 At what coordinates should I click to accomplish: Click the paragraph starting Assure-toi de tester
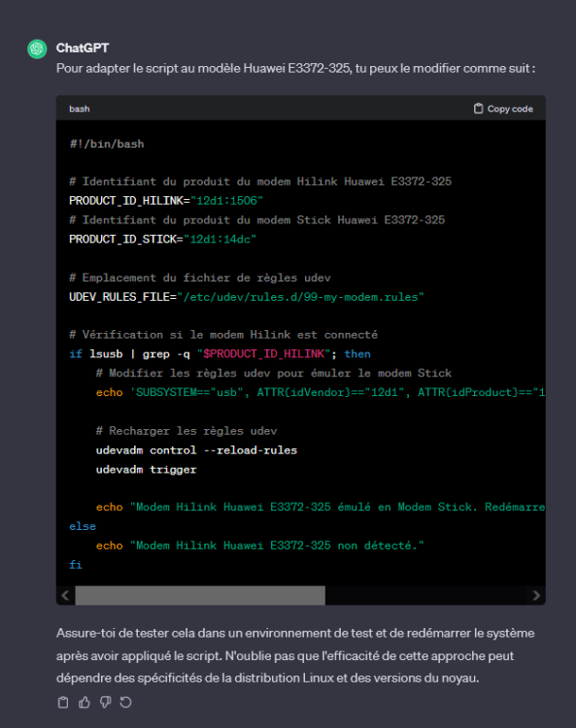295,655
